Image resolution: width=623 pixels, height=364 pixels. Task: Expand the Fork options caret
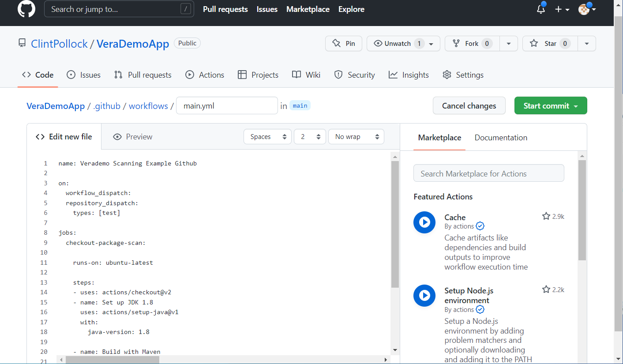[509, 43]
